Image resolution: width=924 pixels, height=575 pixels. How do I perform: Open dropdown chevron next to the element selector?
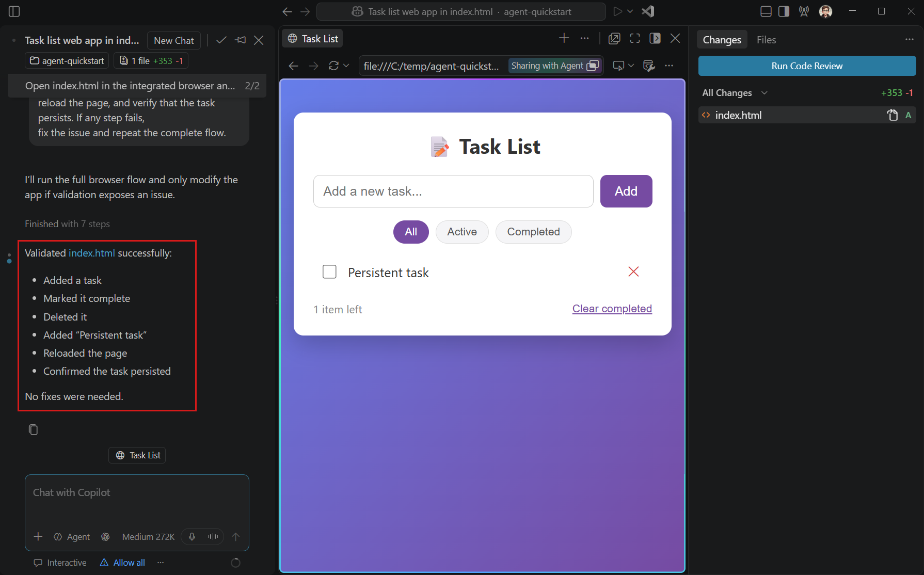631,66
